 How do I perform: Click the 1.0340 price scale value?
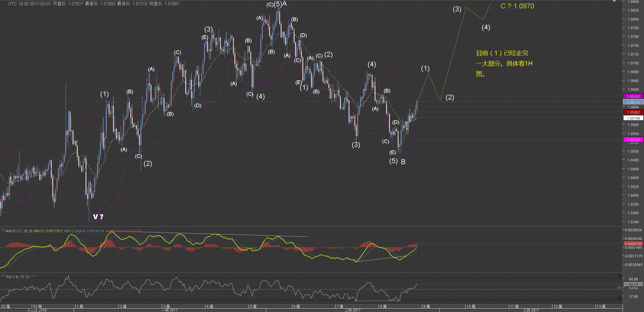tap(633, 222)
